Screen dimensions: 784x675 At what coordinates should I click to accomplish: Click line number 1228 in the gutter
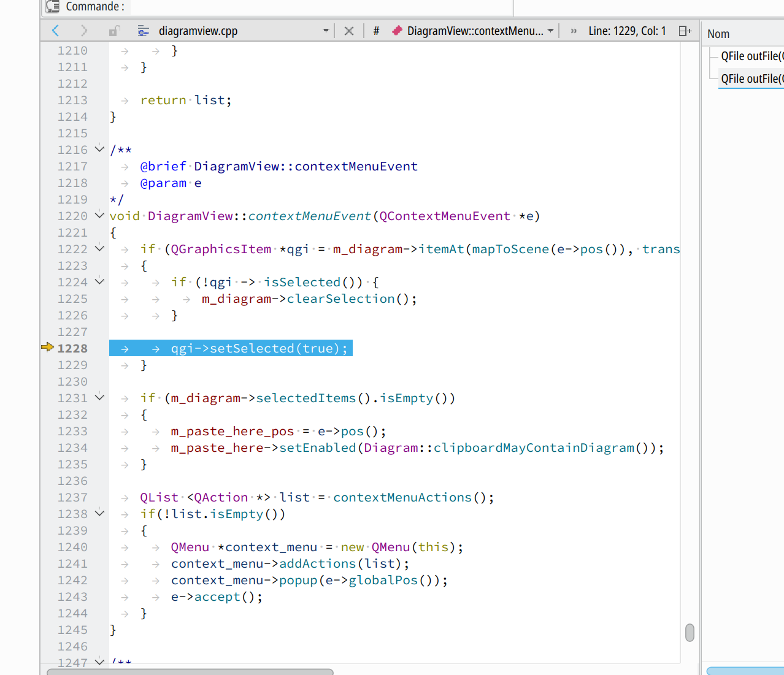[72, 348]
